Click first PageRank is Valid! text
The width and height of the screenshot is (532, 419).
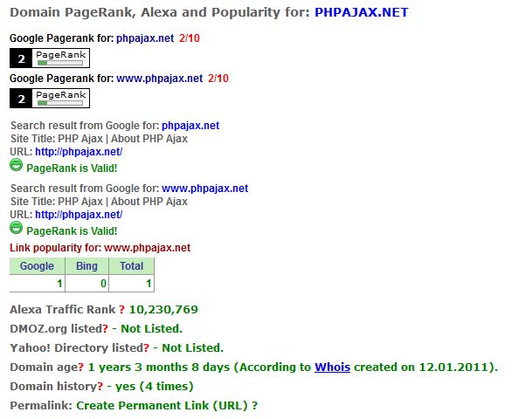pos(72,168)
